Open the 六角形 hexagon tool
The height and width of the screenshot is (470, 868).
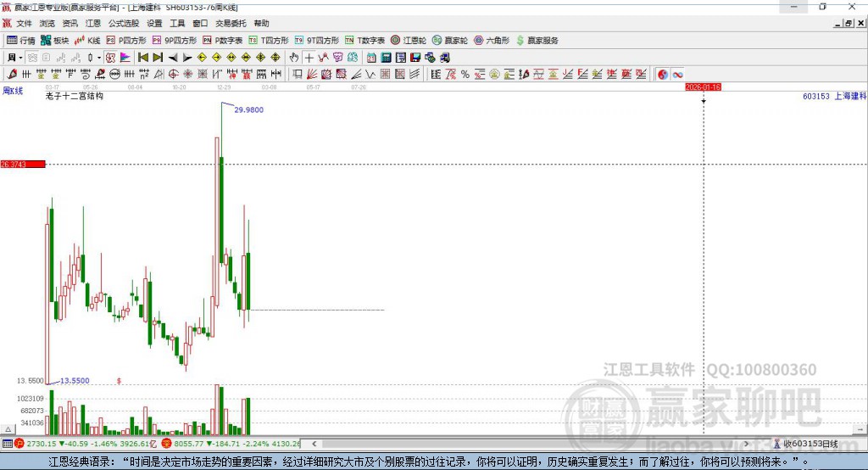[x=492, y=41]
